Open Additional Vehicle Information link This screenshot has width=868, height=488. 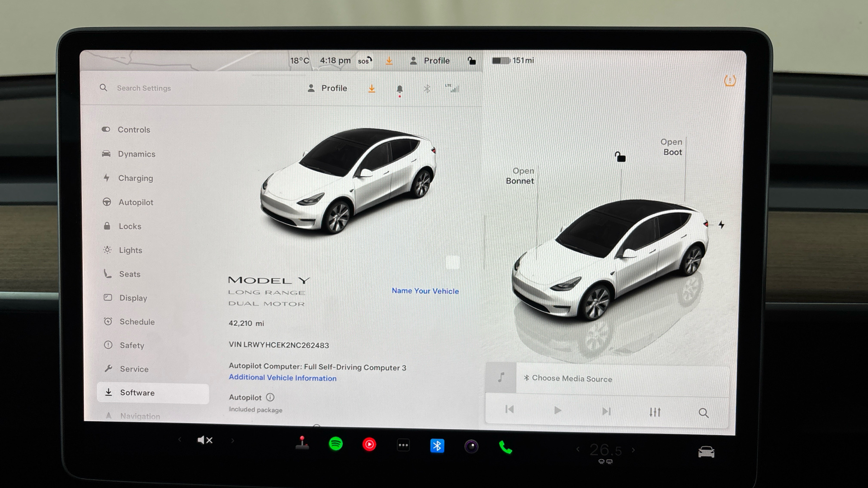tap(283, 378)
